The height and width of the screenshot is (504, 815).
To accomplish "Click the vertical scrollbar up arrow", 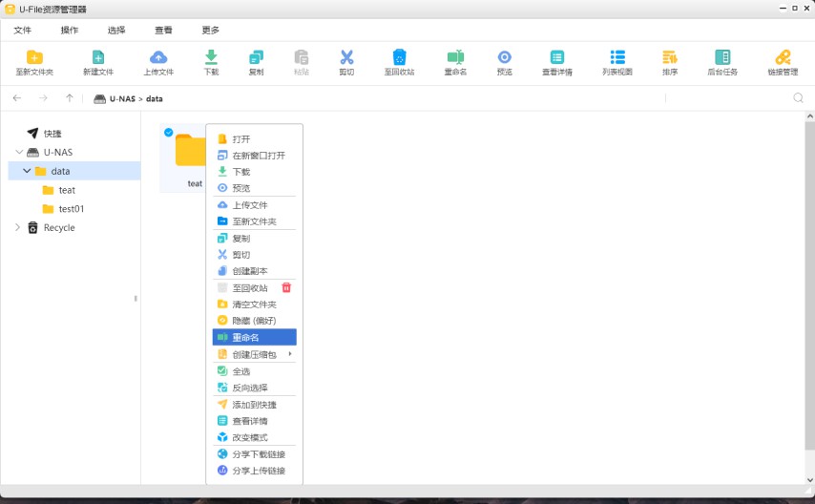I will coord(810,116).
